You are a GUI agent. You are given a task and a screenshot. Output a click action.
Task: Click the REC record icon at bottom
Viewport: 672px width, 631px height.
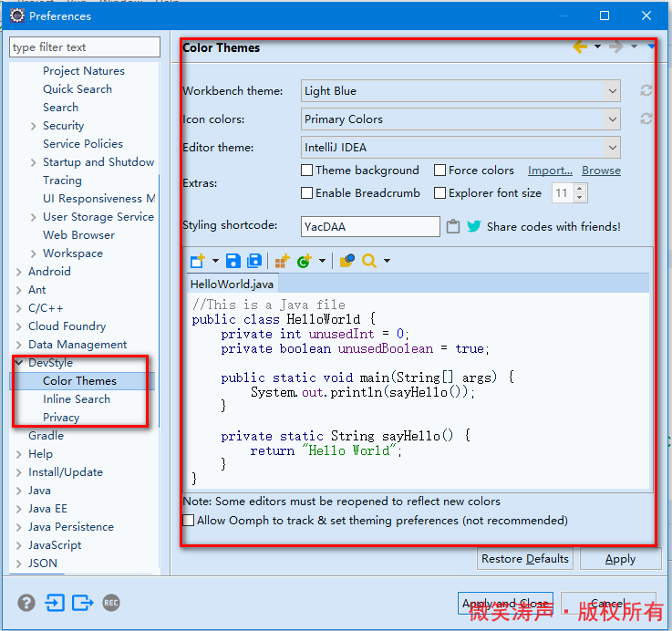111,603
